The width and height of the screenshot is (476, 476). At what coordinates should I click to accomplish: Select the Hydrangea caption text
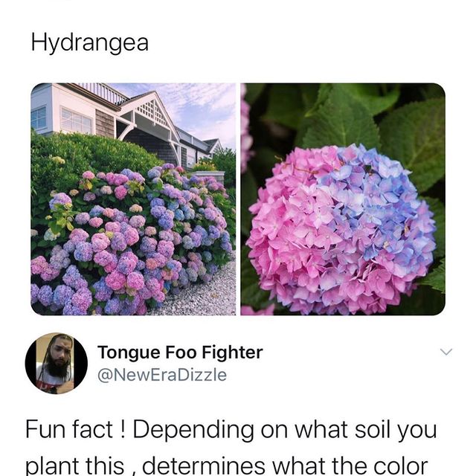[x=90, y=43]
